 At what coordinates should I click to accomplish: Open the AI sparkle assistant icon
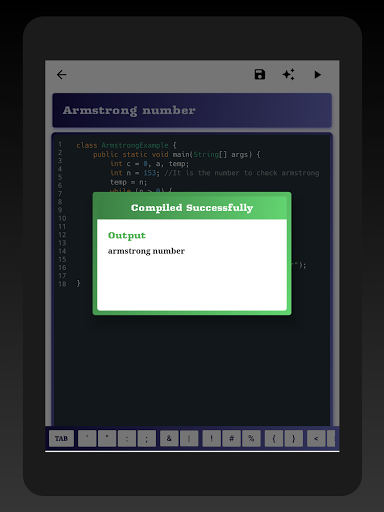coord(288,74)
